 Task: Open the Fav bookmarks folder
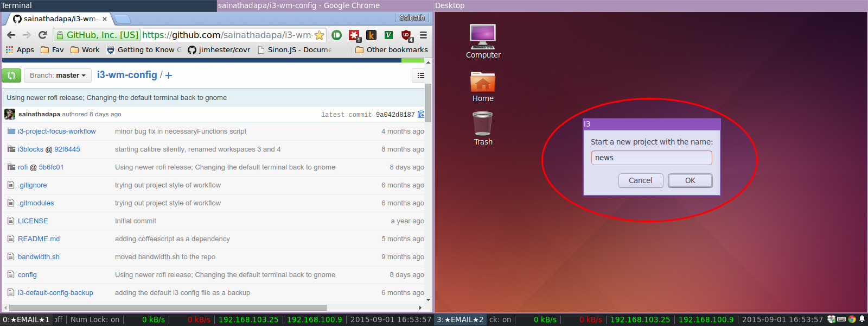click(x=53, y=49)
